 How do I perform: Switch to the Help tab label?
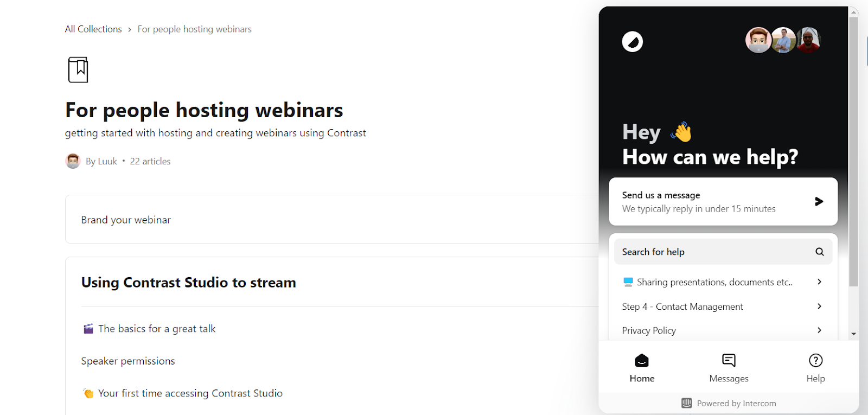pos(815,379)
